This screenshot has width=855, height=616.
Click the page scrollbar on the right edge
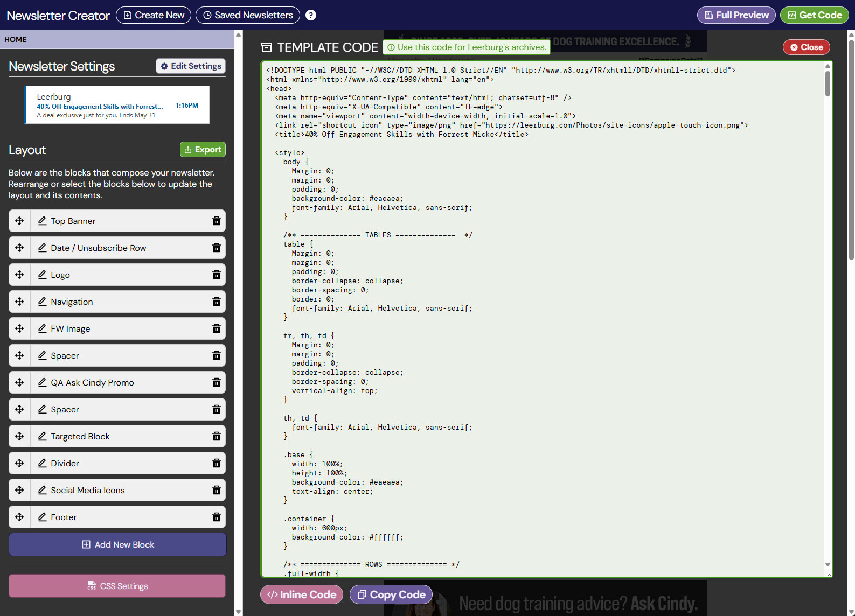click(x=851, y=150)
